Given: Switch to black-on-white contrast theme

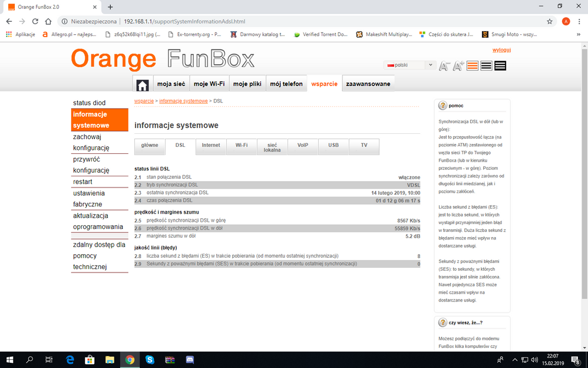Looking at the screenshot, I should point(486,65).
